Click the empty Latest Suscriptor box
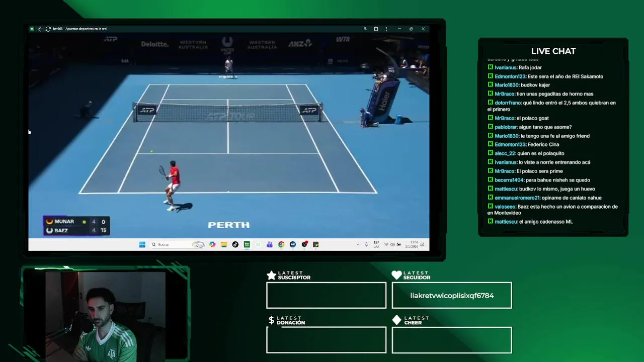Image resolution: width=644 pixels, height=362 pixels. tap(326, 295)
